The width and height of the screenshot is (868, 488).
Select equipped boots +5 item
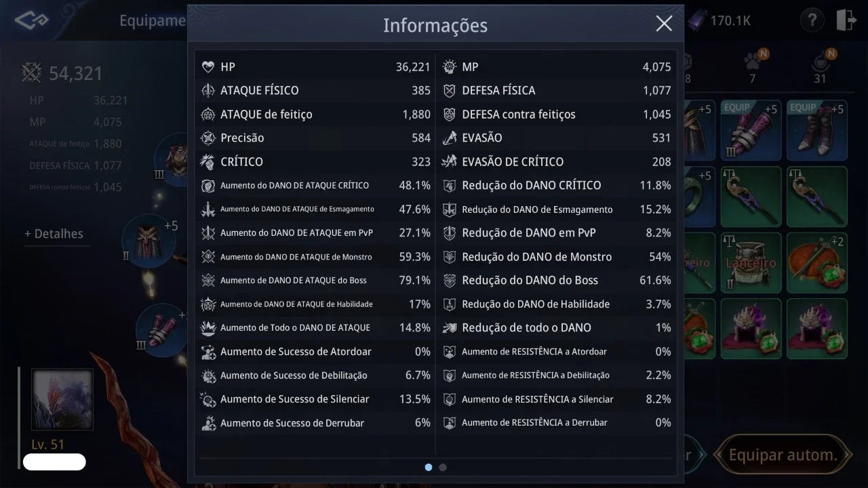817,130
